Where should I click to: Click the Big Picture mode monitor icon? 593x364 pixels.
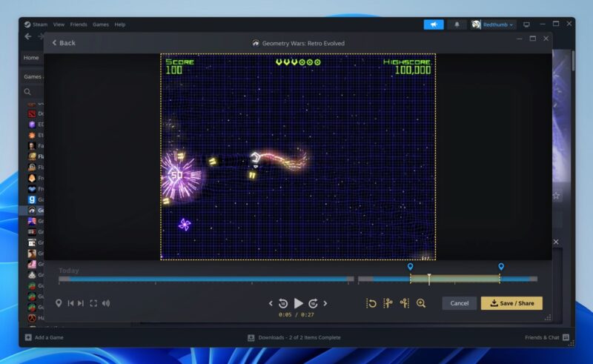(x=526, y=24)
